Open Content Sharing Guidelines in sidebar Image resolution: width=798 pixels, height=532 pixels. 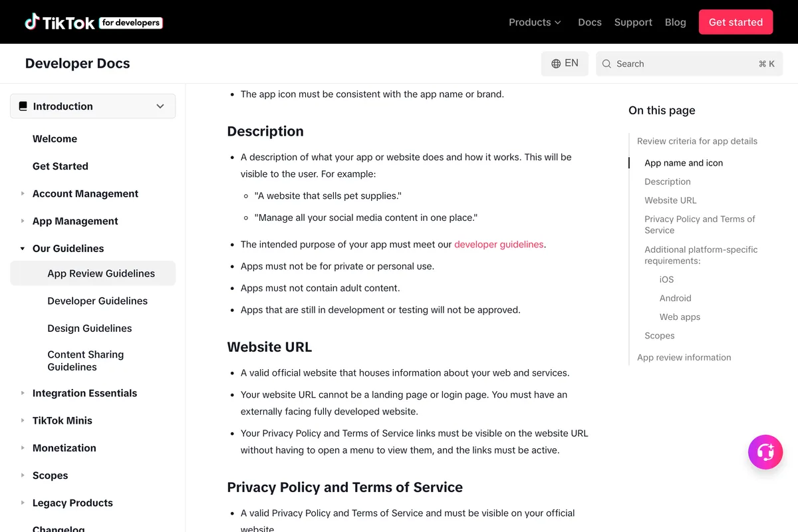tap(86, 360)
